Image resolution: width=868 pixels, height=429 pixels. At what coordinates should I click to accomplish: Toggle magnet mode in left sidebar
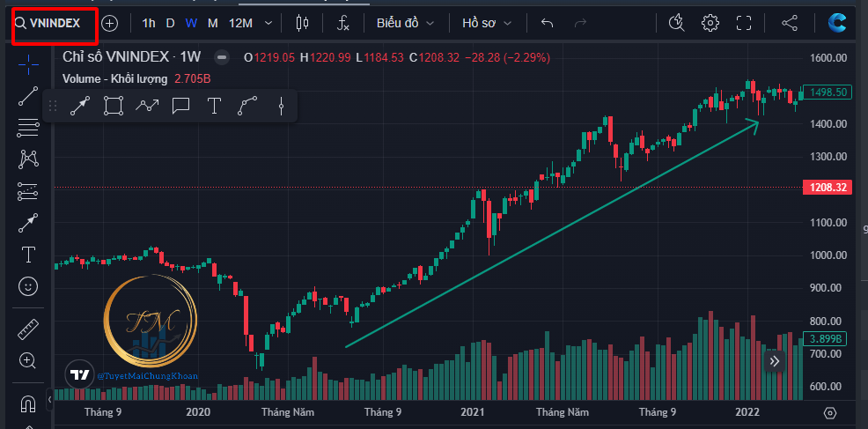point(28,404)
